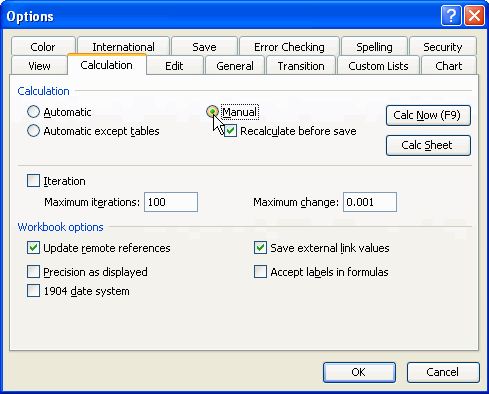Open the Custom Lists tab
This screenshot has width=489, height=394.
378,66
